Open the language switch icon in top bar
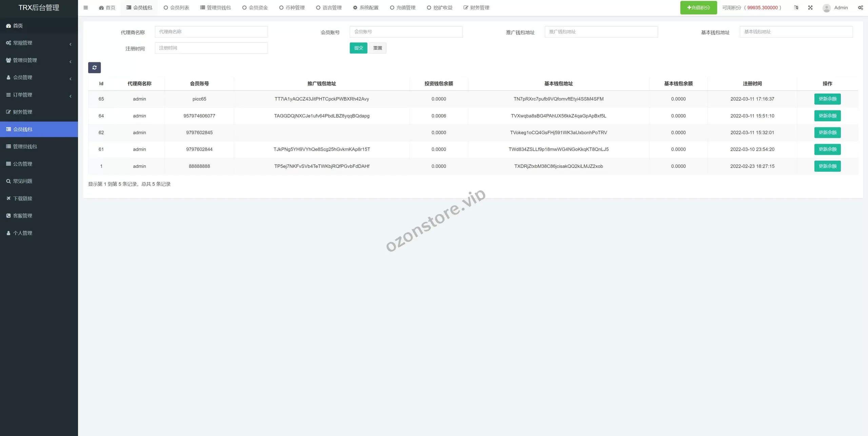Image resolution: width=868 pixels, height=436 pixels. [795, 7]
